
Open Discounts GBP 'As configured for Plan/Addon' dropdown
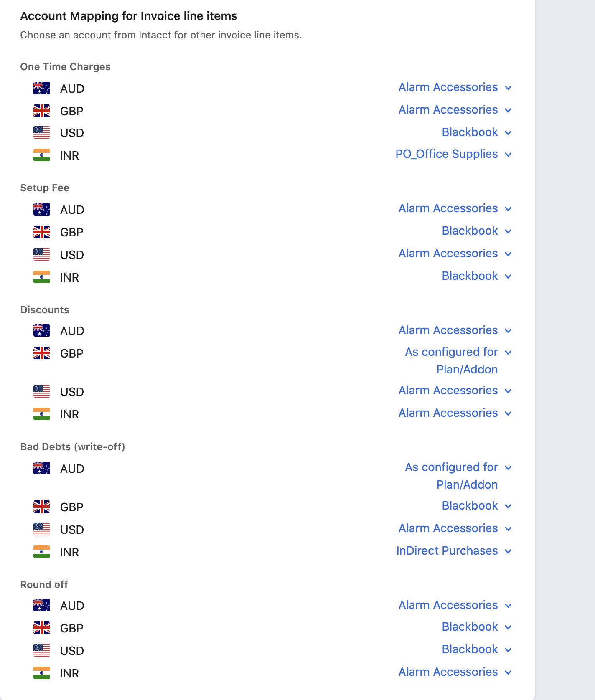[x=458, y=360]
